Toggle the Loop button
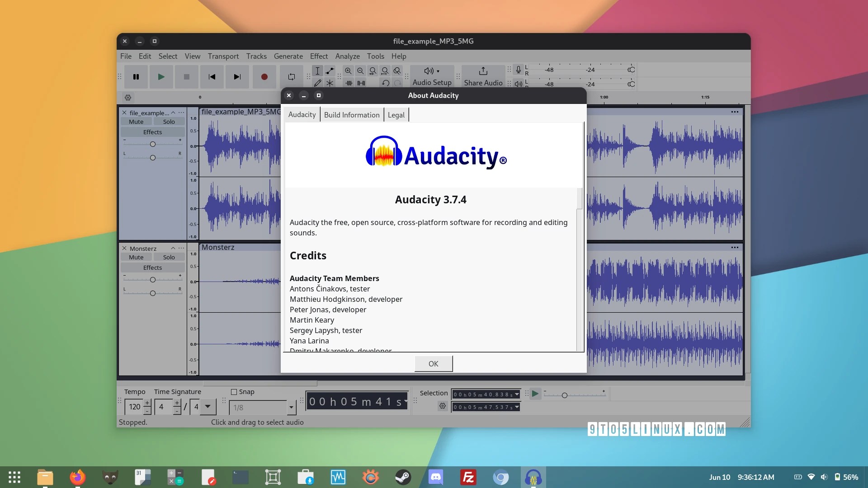This screenshot has width=868, height=488. tap(292, 77)
